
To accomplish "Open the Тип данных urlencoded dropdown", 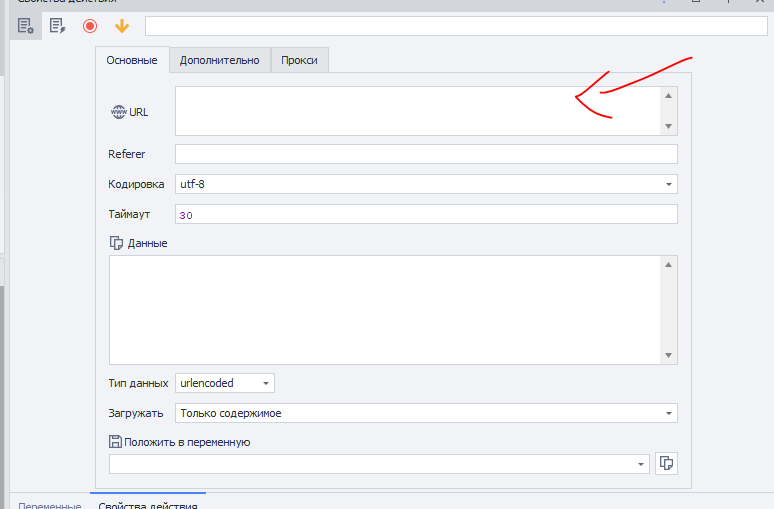I will click(x=225, y=383).
